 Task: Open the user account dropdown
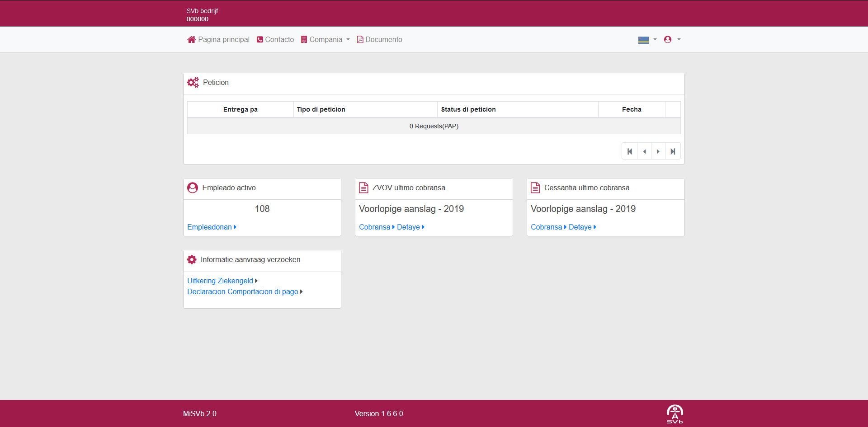(672, 40)
